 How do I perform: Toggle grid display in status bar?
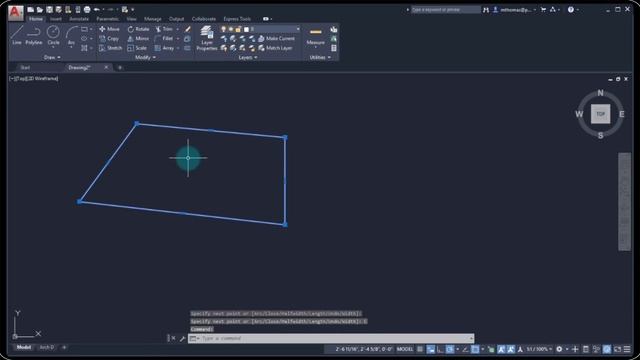pos(420,349)
